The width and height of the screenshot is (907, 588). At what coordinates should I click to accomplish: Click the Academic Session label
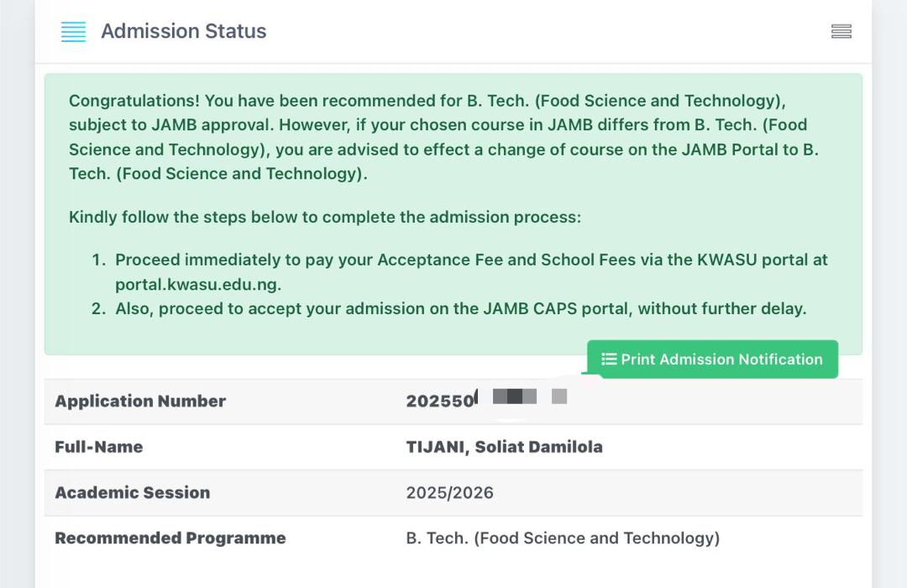coord(132,492)
